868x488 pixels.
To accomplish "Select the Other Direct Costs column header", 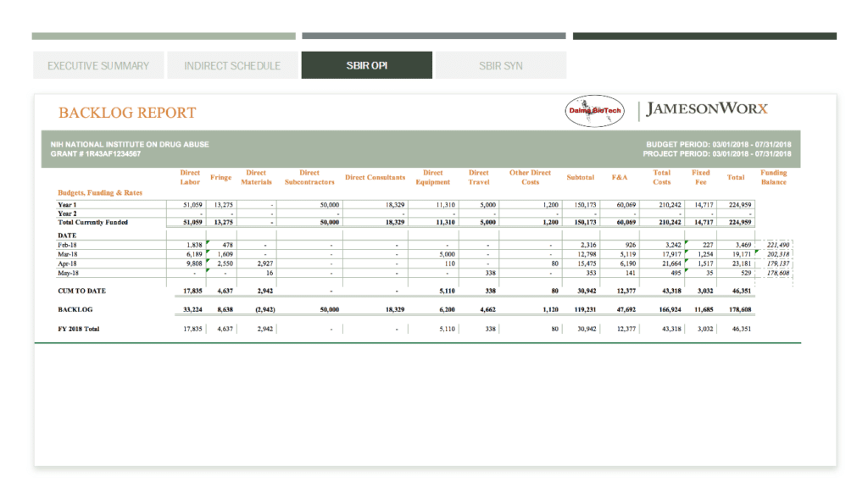I will pos(531,177).
